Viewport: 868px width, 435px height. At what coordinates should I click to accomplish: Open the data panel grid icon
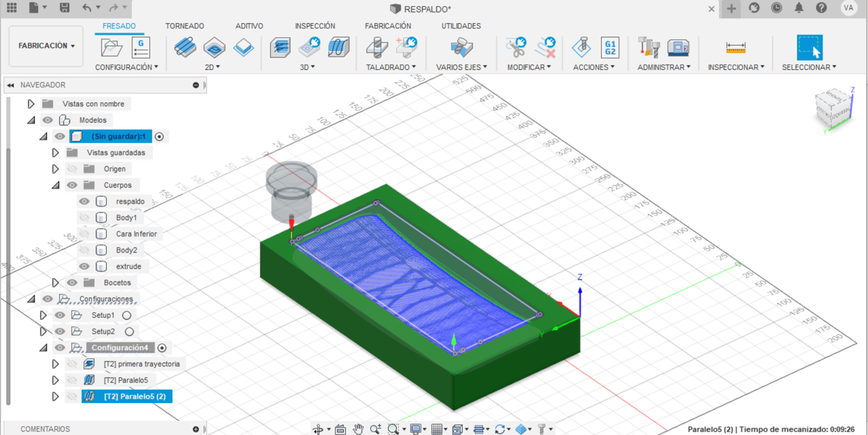(x=12, y=8)
